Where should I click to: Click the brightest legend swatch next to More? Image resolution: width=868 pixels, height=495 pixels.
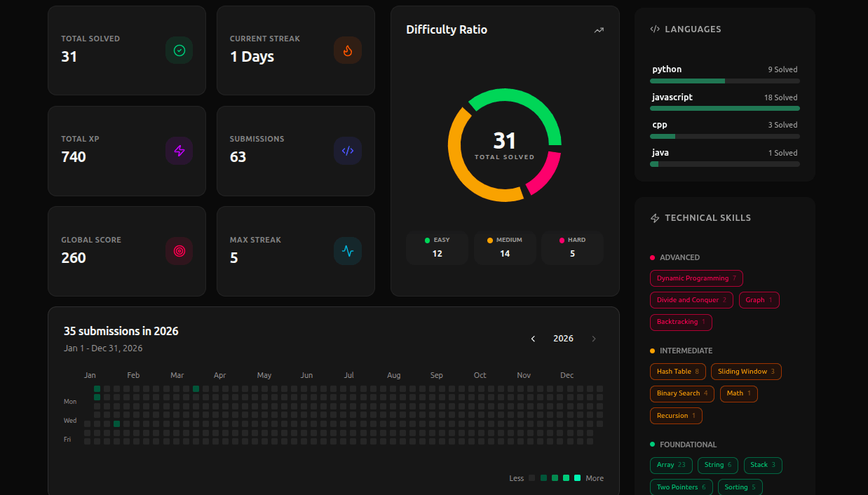(x=578, y=478)
